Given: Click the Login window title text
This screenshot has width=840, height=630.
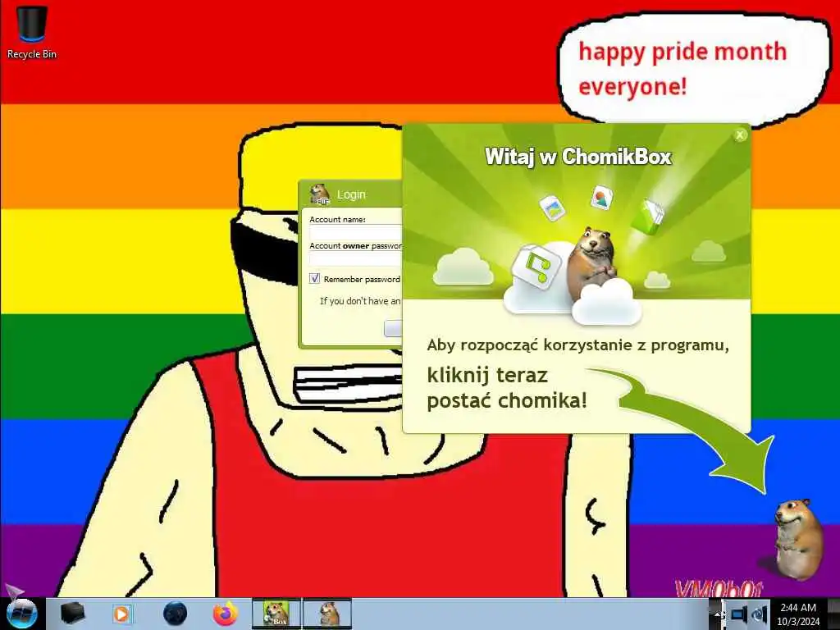Looking at the screenshot, I should [x=351, y=194].
